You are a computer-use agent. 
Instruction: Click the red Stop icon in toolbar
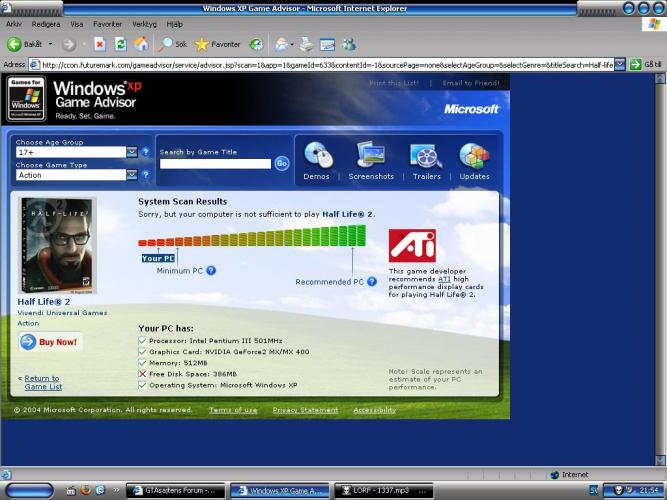click(100, 44)
